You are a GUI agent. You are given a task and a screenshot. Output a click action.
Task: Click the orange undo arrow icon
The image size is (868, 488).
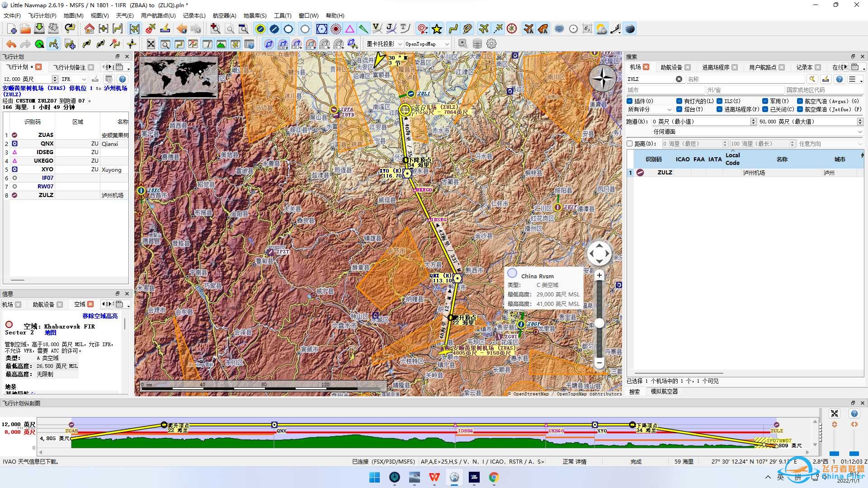11,44
